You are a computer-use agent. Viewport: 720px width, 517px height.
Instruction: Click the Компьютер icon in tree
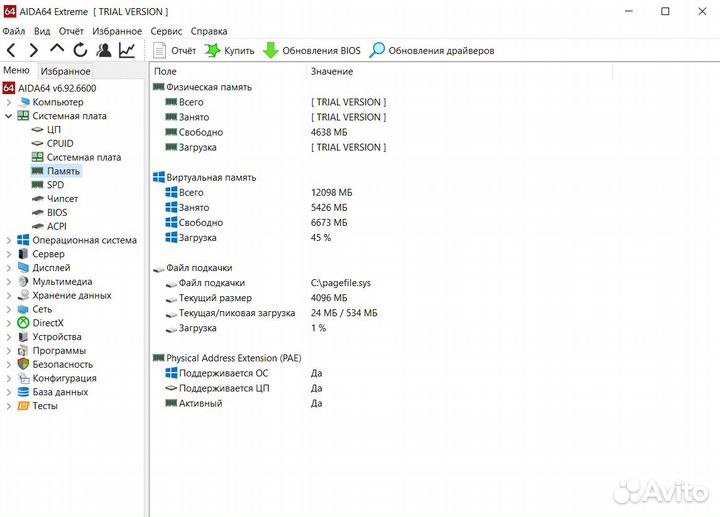point(23,102)
